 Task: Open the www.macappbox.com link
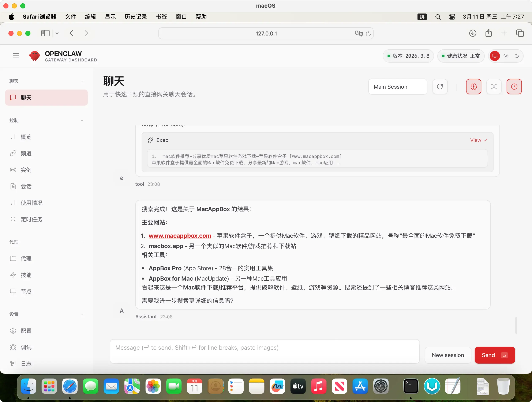pyautogui.click(x=180, y=236)
